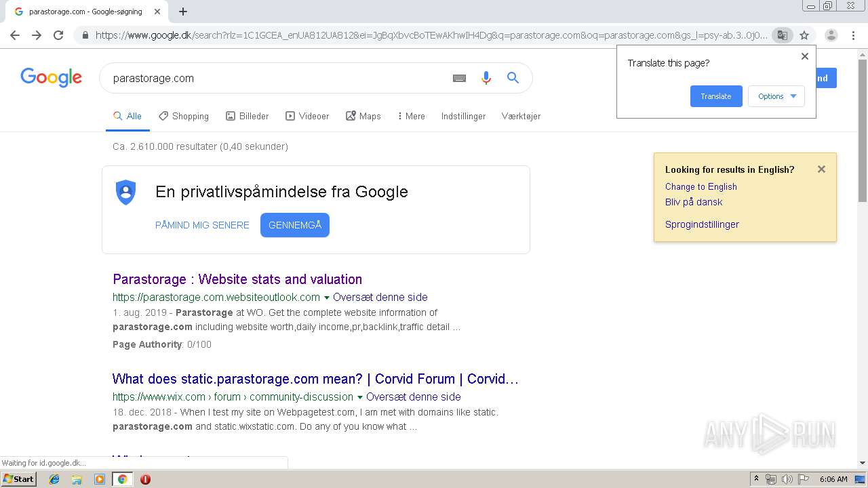Screen dimensions: 868x488
Task: Click the browser forward arrow
Action: tap(37, 35)
